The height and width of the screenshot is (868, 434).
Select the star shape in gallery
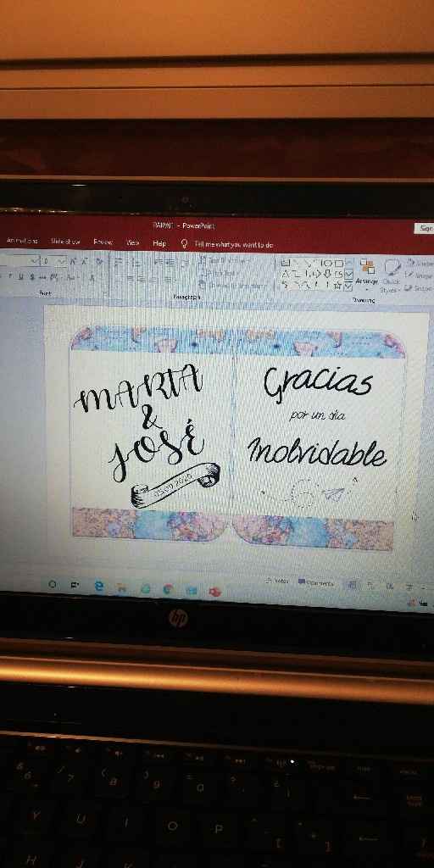[x=337, y=285]
